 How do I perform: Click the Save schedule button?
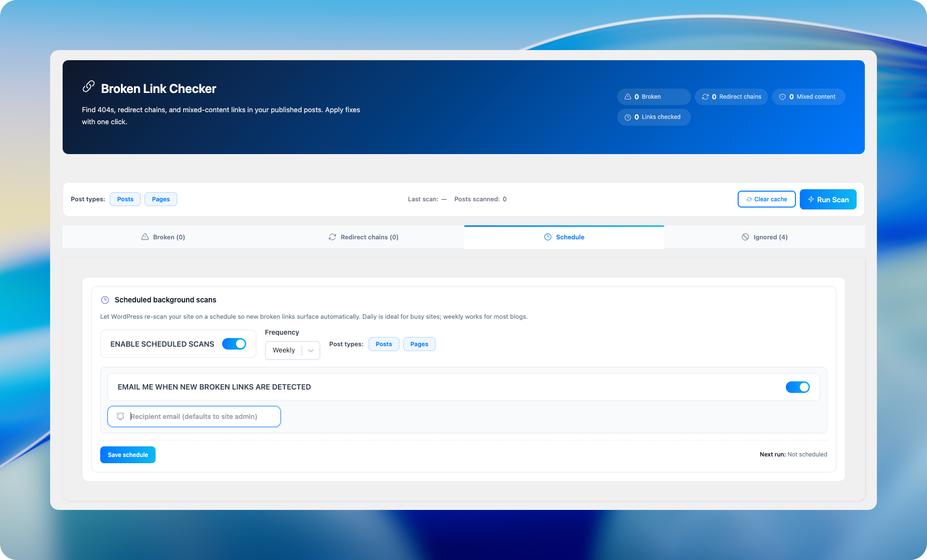tap(128, 455)
